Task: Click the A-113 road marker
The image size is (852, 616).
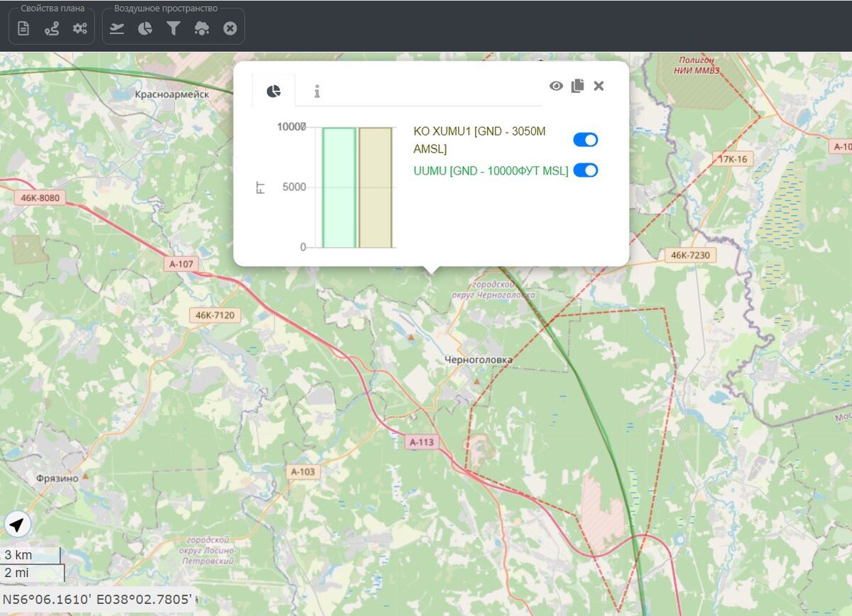Action: pyautogui.click(x=422, y=442)
